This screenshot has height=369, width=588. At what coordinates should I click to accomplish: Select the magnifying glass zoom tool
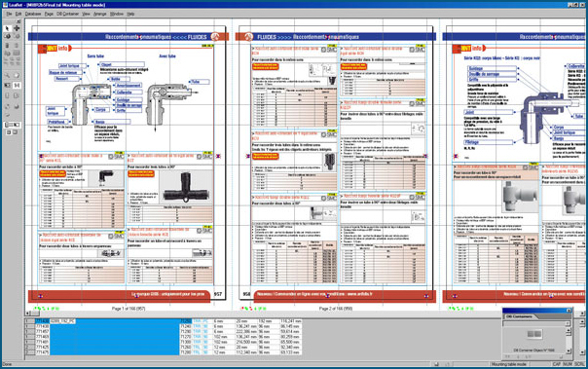pyautogui.click(x=7, y=75)
